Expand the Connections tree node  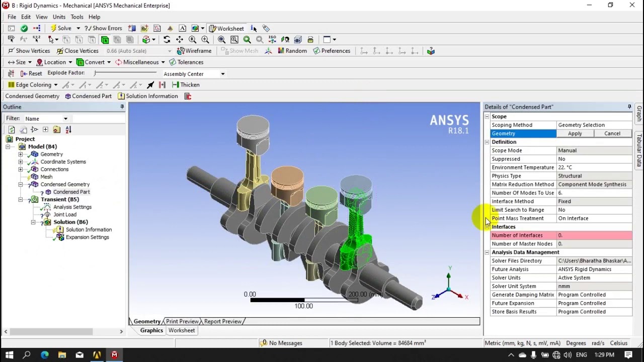pyautogui.click(x=21, y=169)
